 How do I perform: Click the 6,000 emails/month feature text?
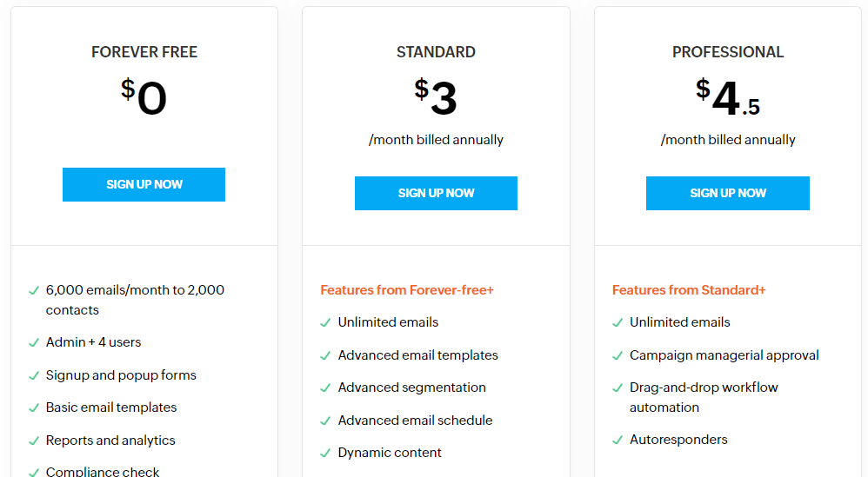tap(135, 300)
